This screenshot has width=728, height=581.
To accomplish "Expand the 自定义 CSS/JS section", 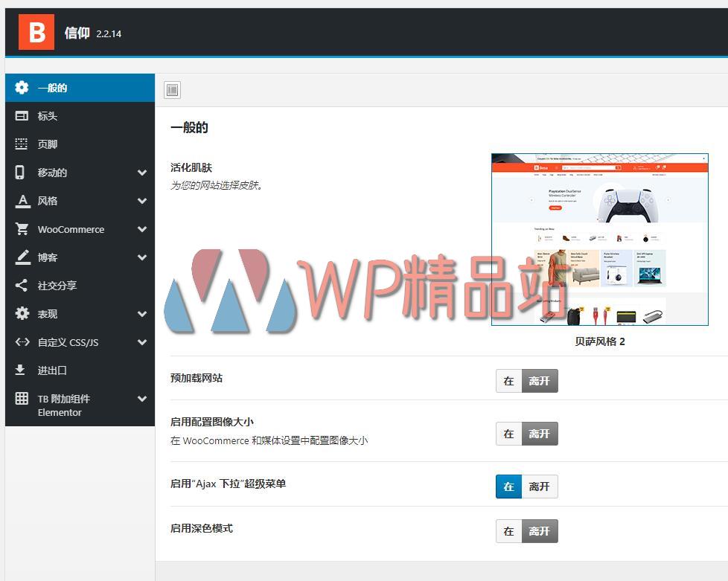I will tap(141, 341).
